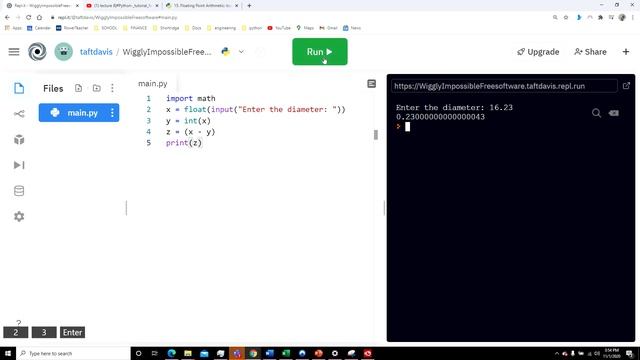Viewport: 640px width, 360px height.
Task: Open the taftdavis profile avatar
Action: click(64, 52)
